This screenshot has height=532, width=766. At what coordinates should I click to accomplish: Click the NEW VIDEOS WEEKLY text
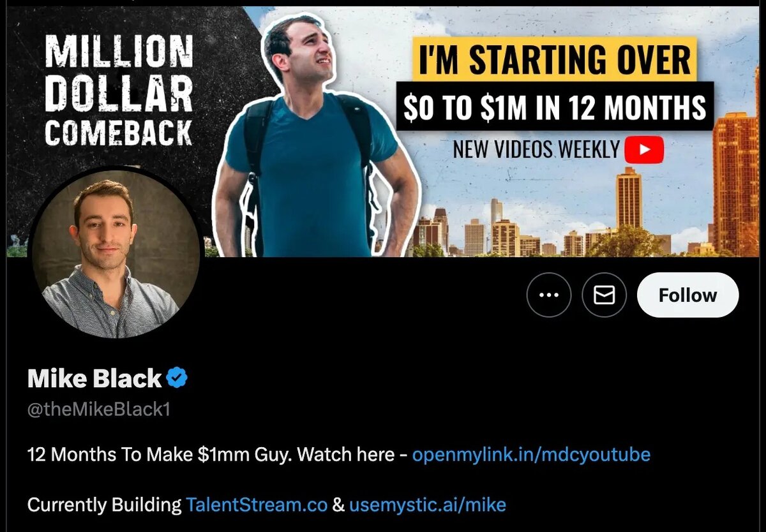click(536, 150)
